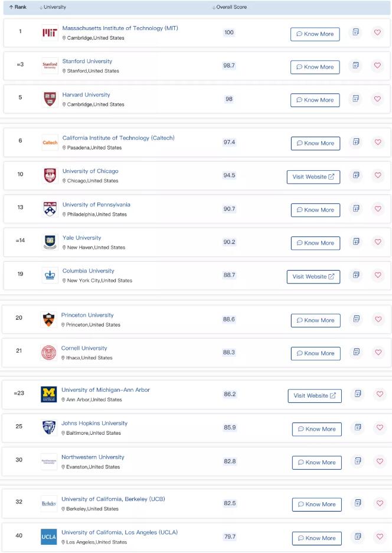Favorite Stanford University with the heart icon
Viewport: 392px width, 553px height.
pyautogui.click(x=378, y=66)
